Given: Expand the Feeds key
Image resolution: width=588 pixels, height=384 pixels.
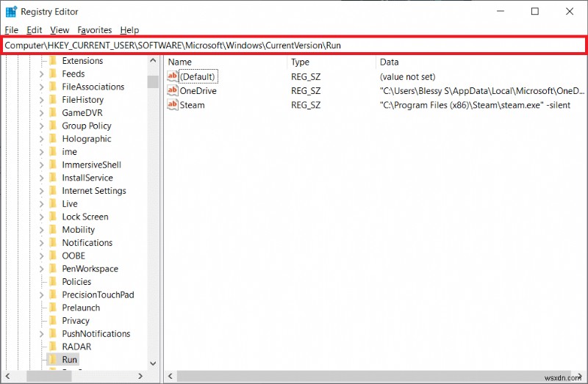Looking at the screenshot, I should [42, 74].
